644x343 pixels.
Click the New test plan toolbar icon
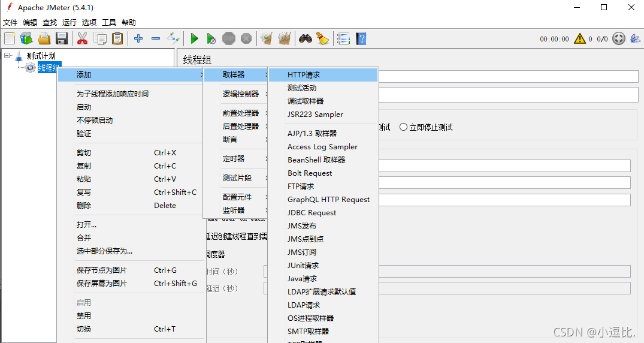[x=10, y=38]
